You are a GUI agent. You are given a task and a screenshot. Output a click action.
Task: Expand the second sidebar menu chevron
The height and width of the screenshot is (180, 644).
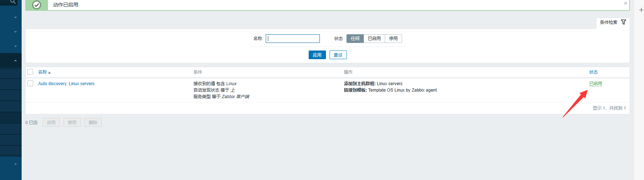coord(16,32)
